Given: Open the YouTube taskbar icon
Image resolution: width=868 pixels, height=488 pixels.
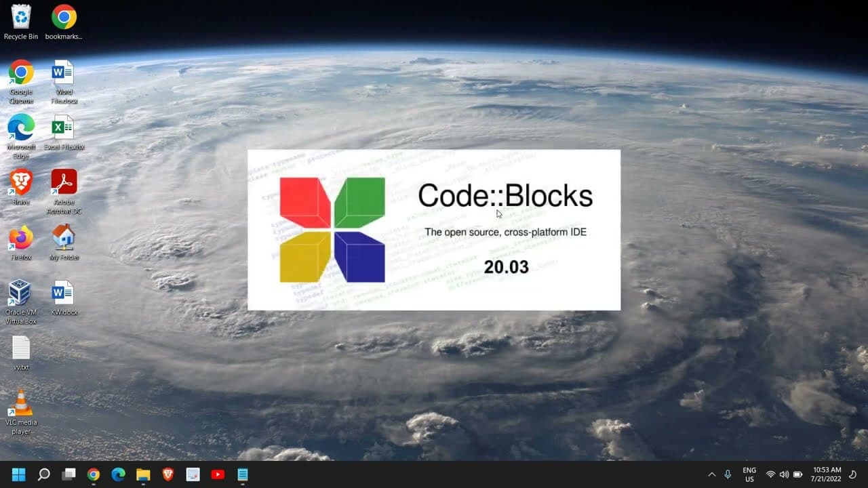Looking at the screenshot, I should click(218, 474).
